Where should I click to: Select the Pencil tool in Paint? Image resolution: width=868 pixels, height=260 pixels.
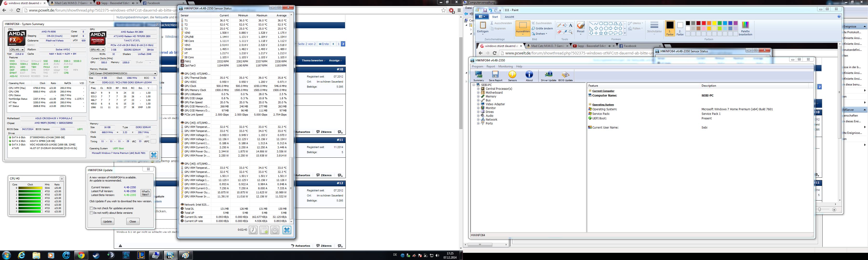click(559, 25)
